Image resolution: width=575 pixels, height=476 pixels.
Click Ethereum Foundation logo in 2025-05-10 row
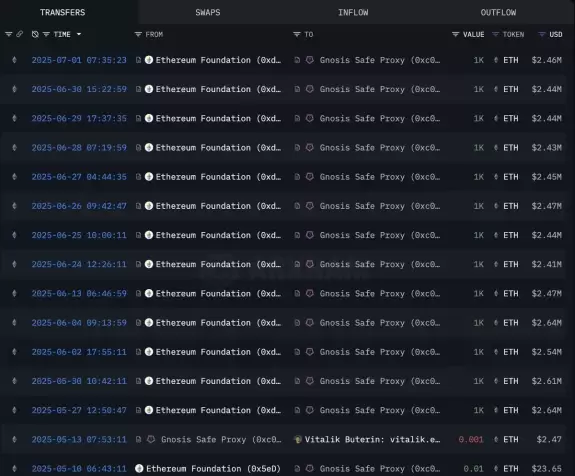(139, 469)
